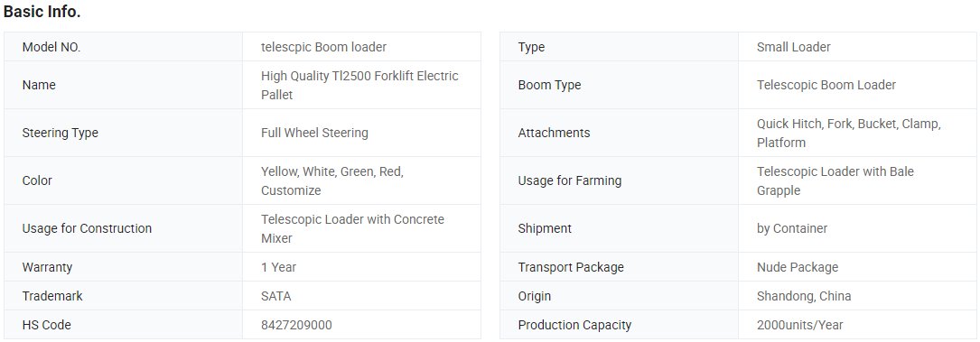Select the telescpic Boom loader model value
The width and height of the screenshot is (980, 342).
(x=323, y=47)
